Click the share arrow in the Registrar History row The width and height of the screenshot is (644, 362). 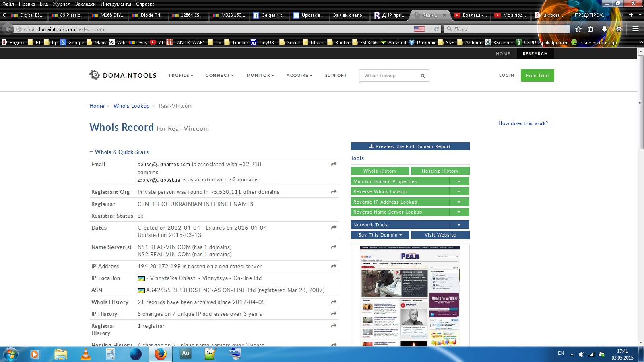(x=334, y=326)
